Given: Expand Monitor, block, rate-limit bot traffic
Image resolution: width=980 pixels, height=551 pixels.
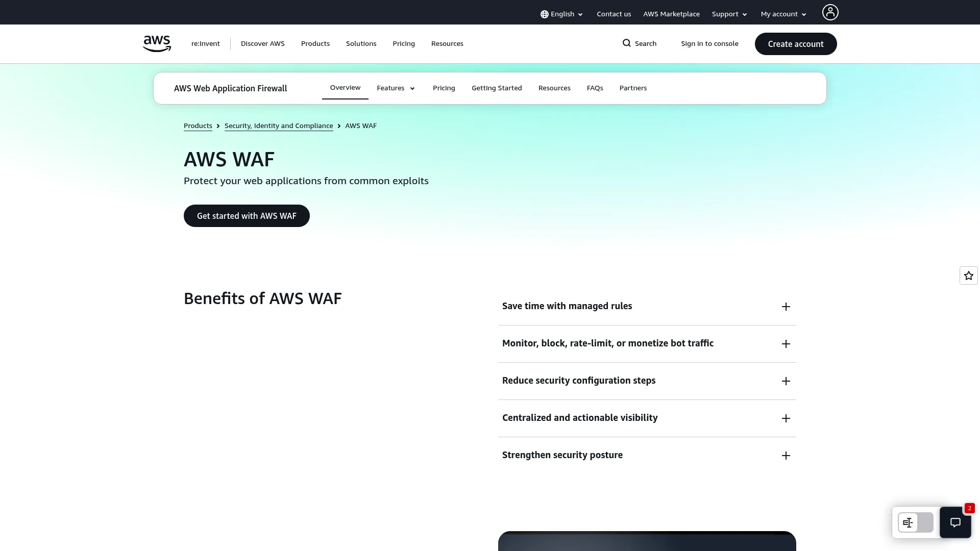Looking at the screenshot, I should tap(647, 344).
